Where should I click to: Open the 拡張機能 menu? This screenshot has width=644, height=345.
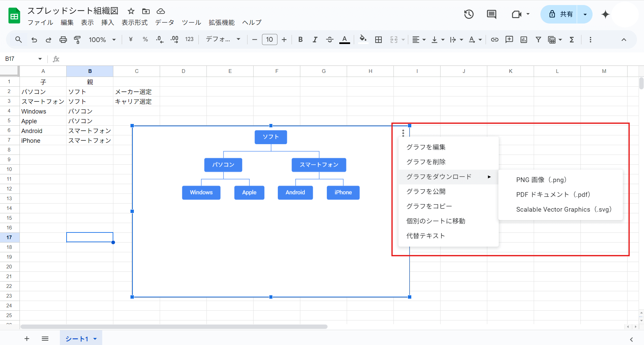click(222, 23)
